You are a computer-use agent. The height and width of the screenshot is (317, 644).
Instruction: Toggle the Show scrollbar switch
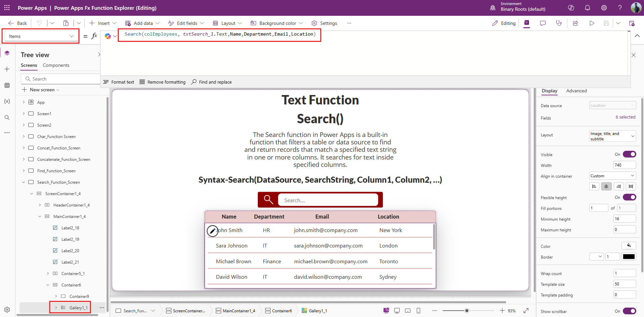click(x=629, y=311)
